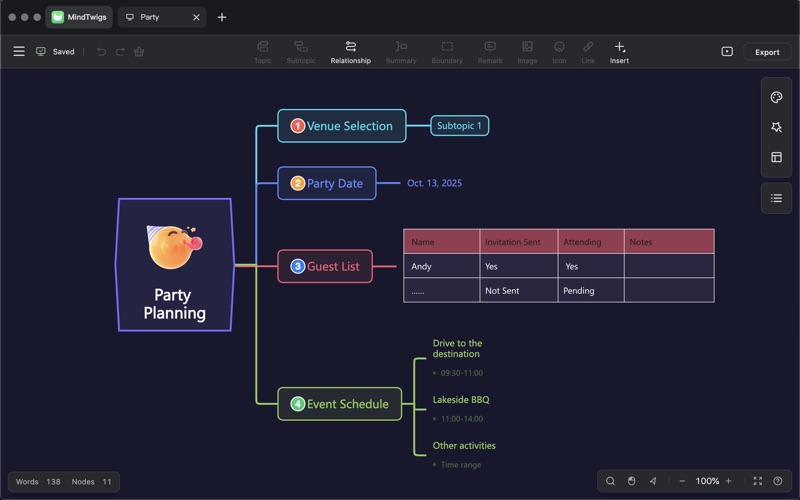Click the Time range placeholder
Screen dimensions: 800x500
coord(461,465)
